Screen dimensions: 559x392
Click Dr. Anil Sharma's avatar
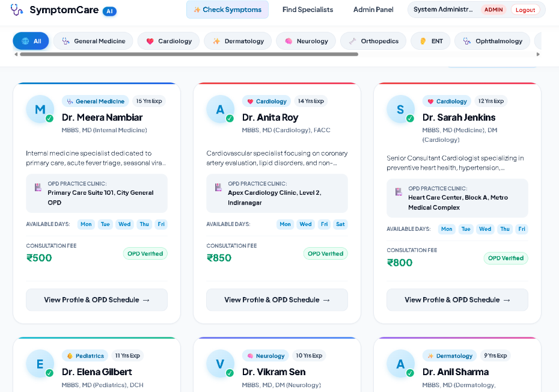tap(401, 364)
